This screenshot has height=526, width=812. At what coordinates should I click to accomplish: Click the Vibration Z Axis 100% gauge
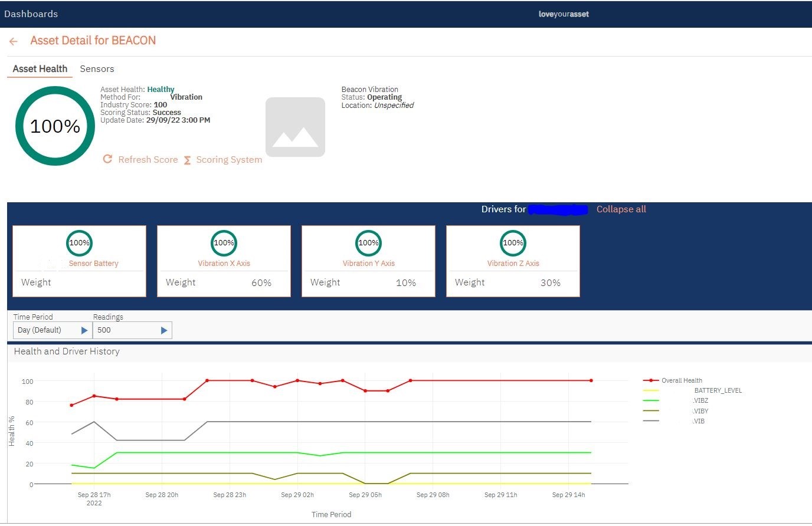513,243
